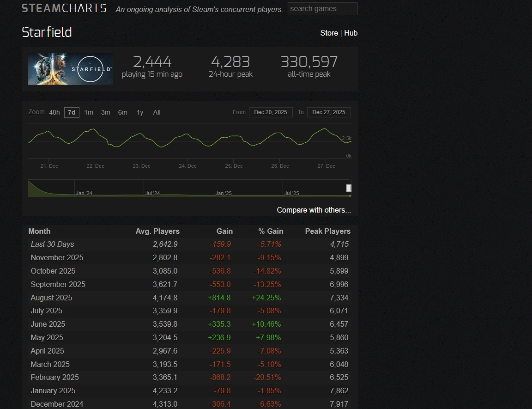Click the 7,917 peak players value

[339, 404]
